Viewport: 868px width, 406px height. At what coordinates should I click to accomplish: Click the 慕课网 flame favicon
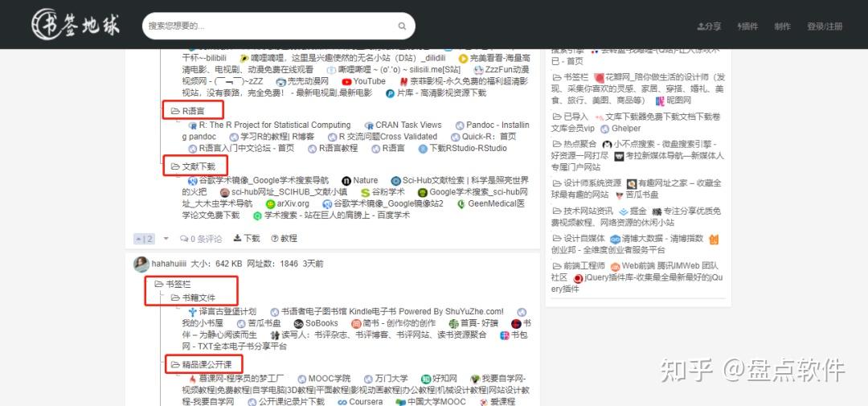pos(193,379)
